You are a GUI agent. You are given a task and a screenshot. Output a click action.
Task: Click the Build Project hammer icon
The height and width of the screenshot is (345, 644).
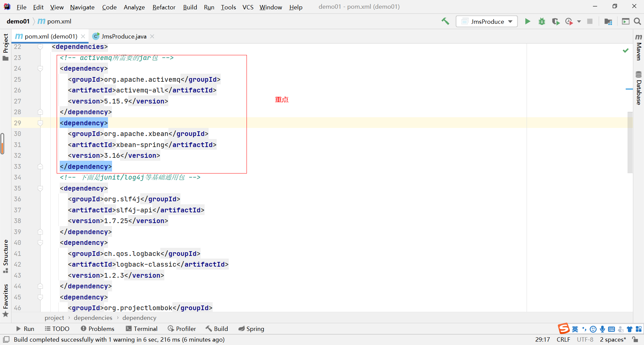click(x=445, y=21)
